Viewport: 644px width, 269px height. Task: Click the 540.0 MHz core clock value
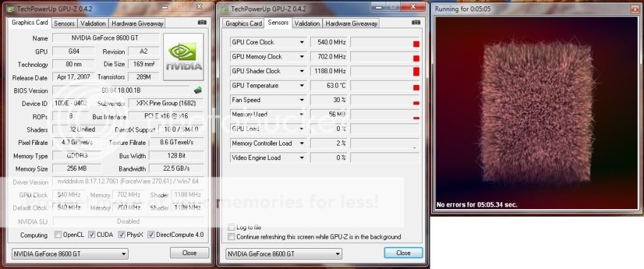coord(328,42)
